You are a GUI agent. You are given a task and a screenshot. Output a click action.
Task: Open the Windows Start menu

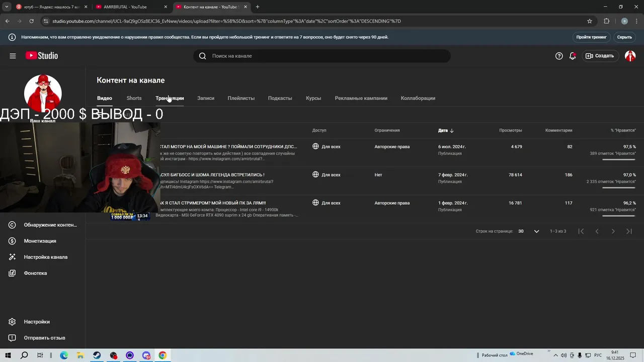tap(8, 355)
